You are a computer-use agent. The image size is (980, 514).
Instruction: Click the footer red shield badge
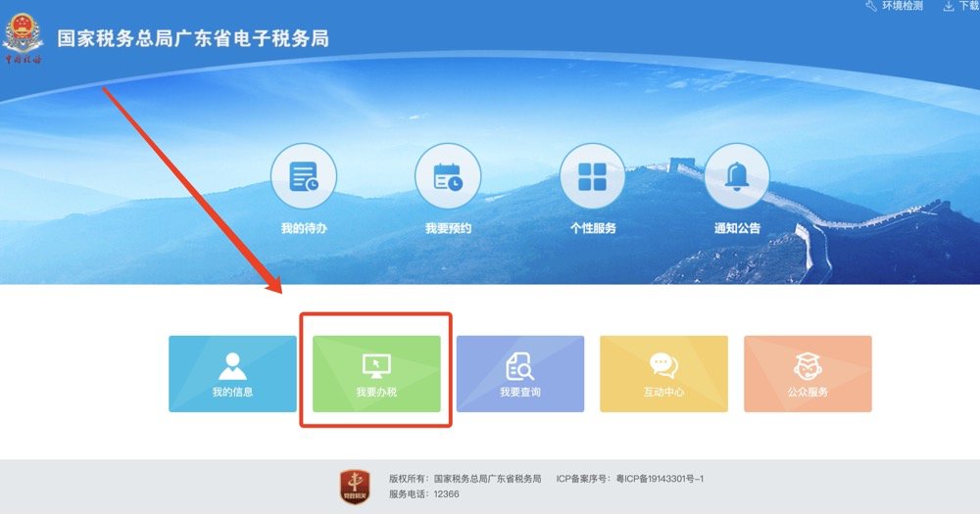[x=355, y=487]
